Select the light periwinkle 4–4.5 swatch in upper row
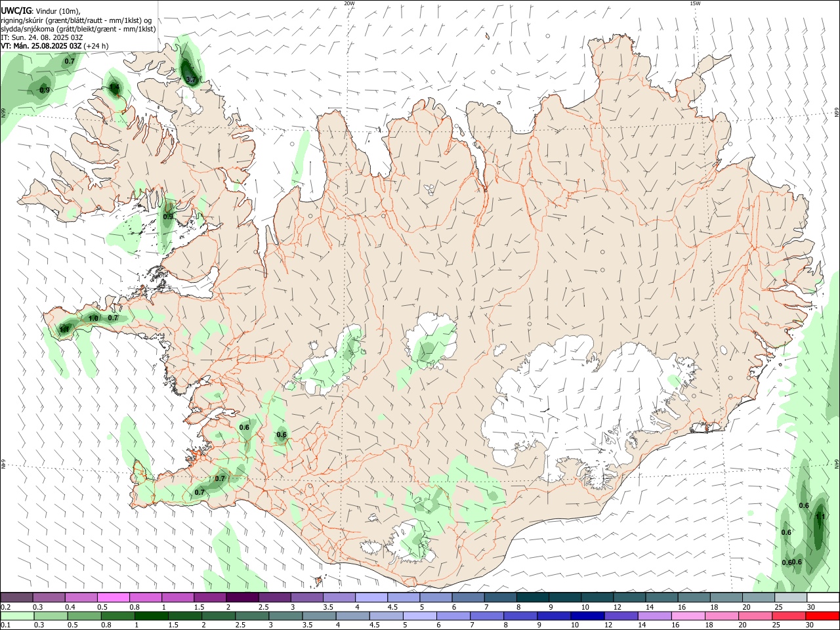 point(371,598)
